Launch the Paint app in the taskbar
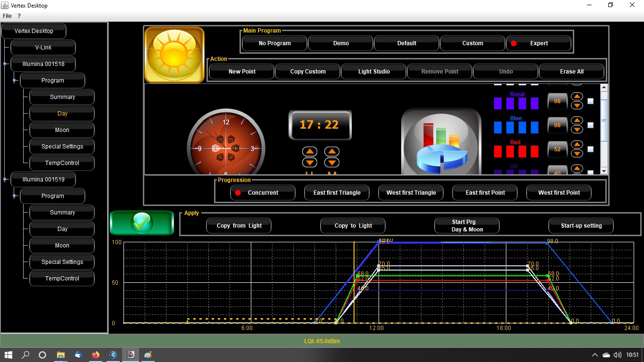Viewport: 644px width, 362px height. pyautogui.click(x=148, y=355)
